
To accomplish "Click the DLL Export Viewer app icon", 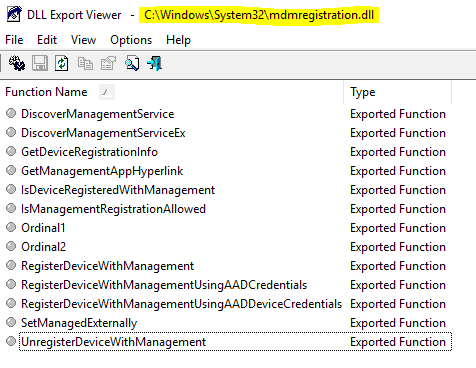I will pos(15,14).
